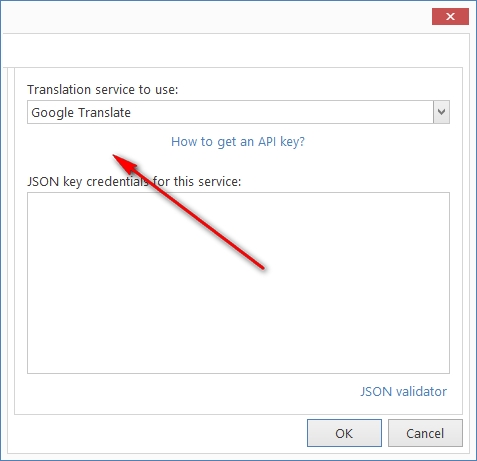Screen dimensions: 477x461
Task: Open the JSON validator link
Action: 403,391
